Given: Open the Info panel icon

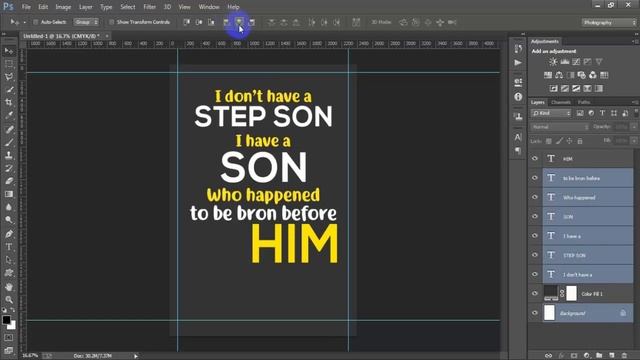Looking at the screenshot, I should (518, 97).
